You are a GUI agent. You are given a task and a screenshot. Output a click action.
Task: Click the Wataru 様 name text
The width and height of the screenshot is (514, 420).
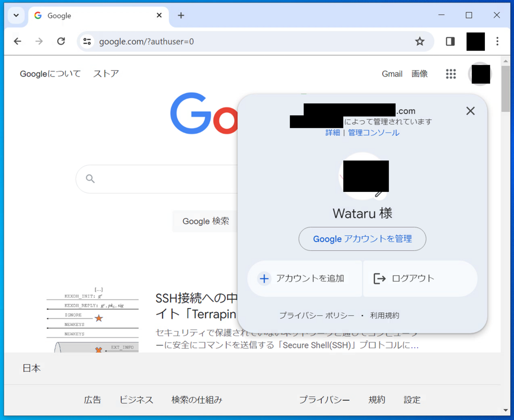point(362,213)
